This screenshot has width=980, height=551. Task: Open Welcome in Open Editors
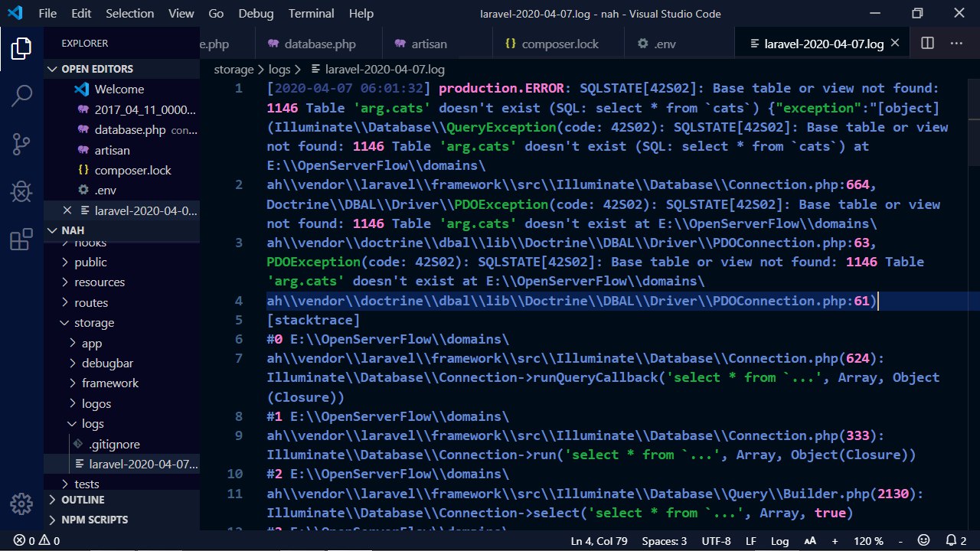click(x=122, y=90)
